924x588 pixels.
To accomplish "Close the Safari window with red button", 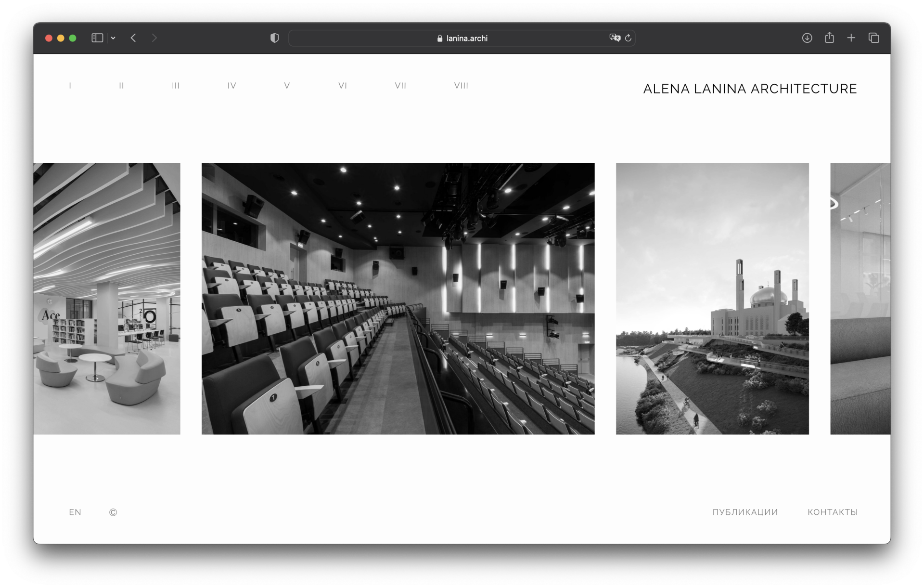I will pyautogui.click(x=49, y=38).
